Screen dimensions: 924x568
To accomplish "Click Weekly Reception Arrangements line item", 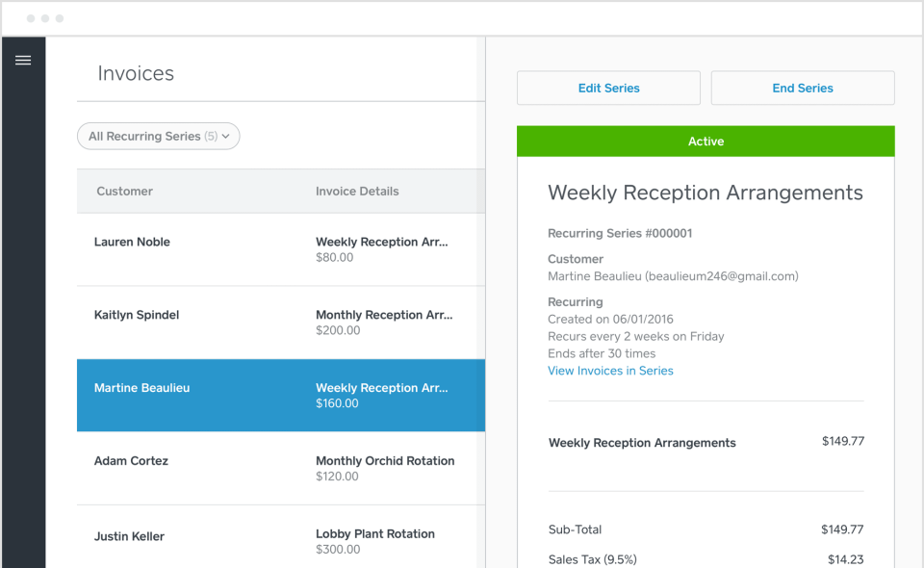I will 642,443.
